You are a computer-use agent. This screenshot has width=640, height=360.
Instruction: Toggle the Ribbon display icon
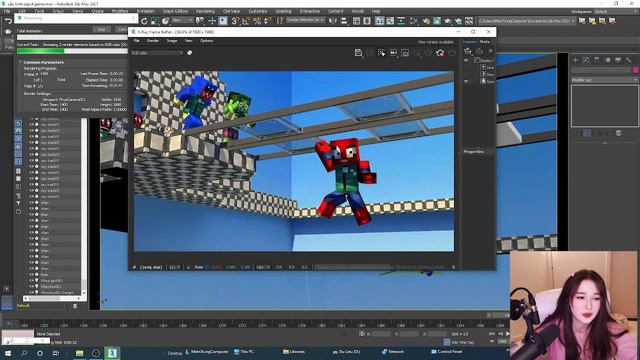(x=380, y=20)
